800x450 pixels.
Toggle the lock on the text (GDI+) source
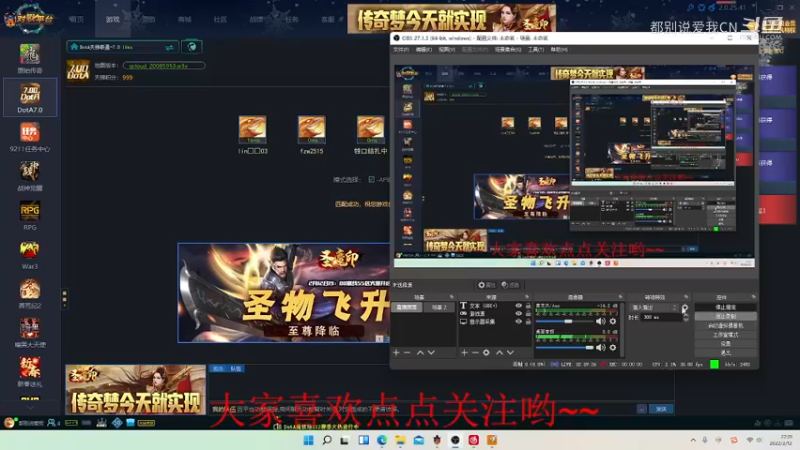coord(529,306)
